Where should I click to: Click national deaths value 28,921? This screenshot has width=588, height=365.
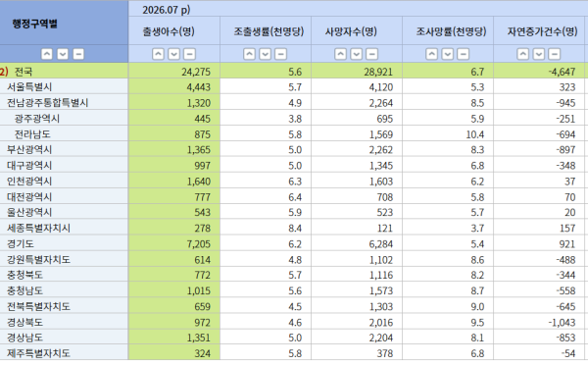click(378, 72)
